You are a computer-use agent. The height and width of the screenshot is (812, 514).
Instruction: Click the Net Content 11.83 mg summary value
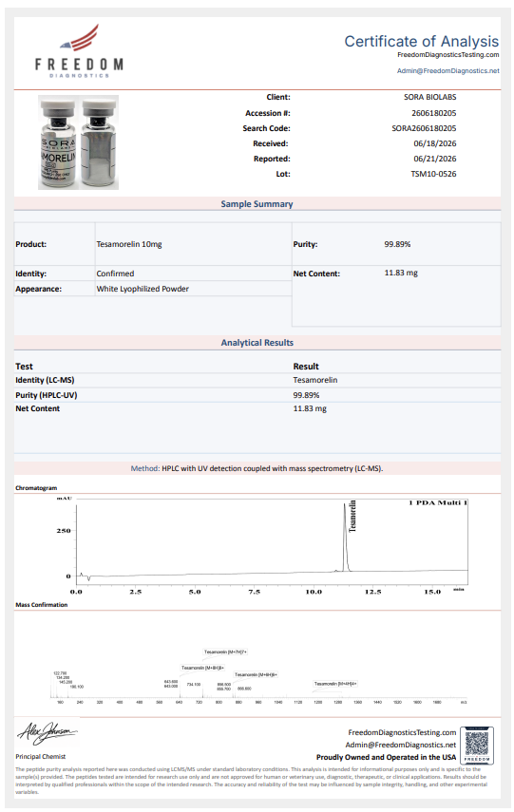point(401,273)
